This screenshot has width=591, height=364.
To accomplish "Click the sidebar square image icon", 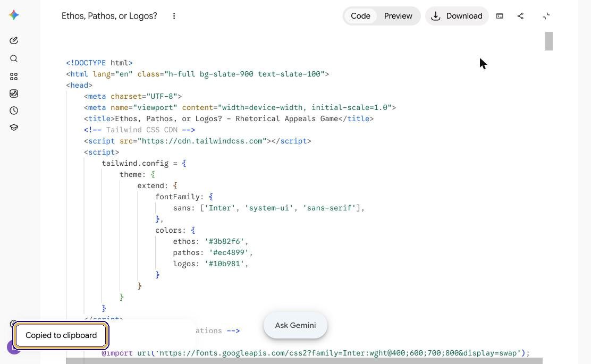I will tap(14, 94).
